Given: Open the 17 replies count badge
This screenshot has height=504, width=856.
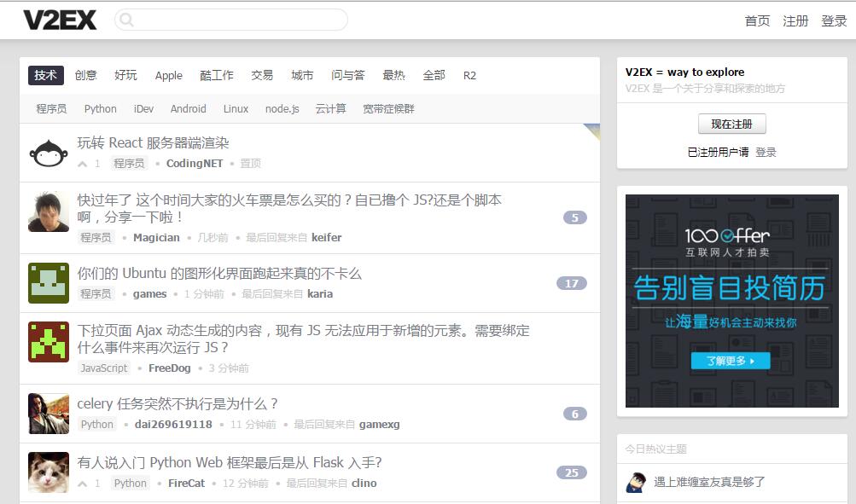Looking at the screenshot, I should (571, 283).
